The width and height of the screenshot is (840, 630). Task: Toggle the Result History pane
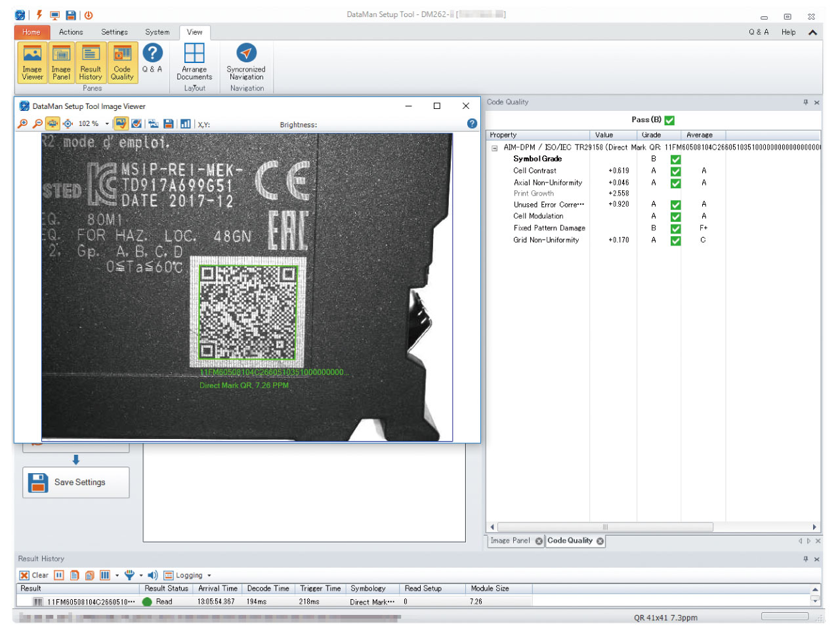[x=91, y=62]
